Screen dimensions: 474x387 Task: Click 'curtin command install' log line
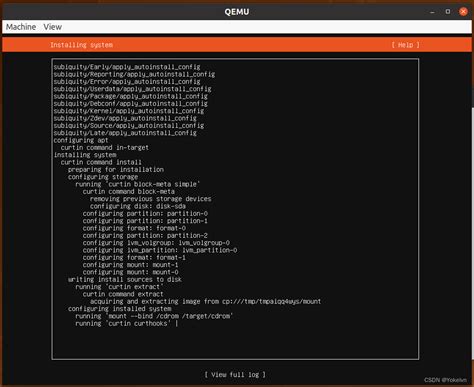pos(101,162)
